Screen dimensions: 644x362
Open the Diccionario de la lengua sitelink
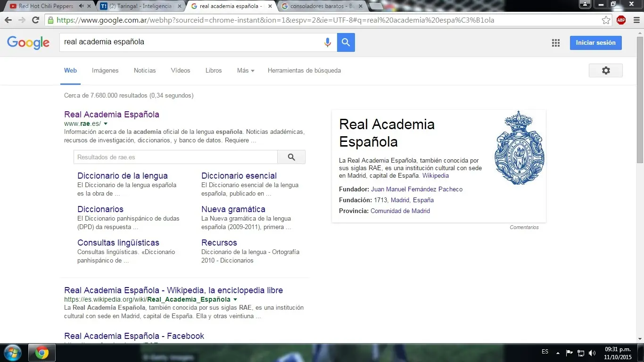[123, 176]
